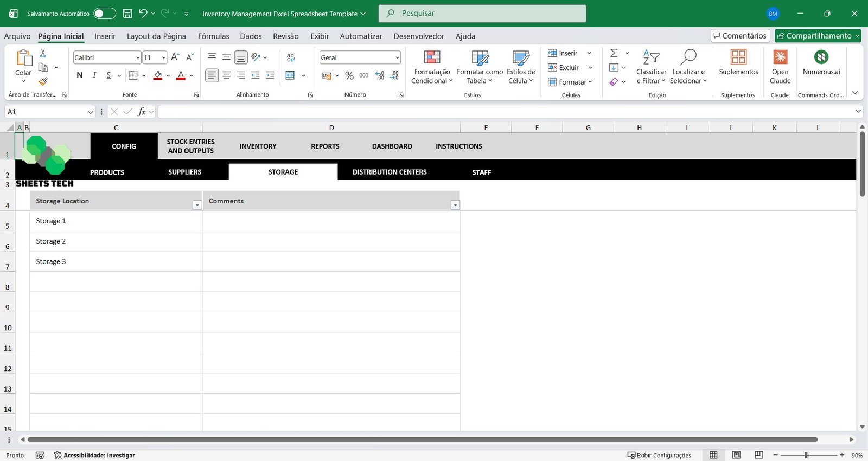Click the Numerous.ai icon
The height and width of the screenshot is (461, 868).
click(821, 57)
